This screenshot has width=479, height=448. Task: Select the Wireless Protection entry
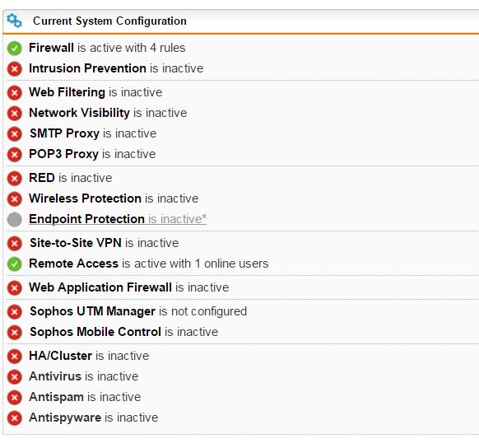pyautogui.click(x=114, y=198)
